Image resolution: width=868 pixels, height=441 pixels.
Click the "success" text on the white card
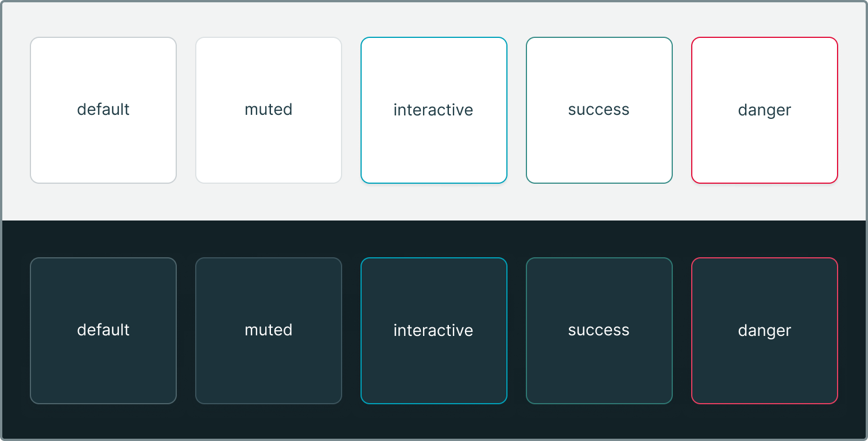coord(599,110)
